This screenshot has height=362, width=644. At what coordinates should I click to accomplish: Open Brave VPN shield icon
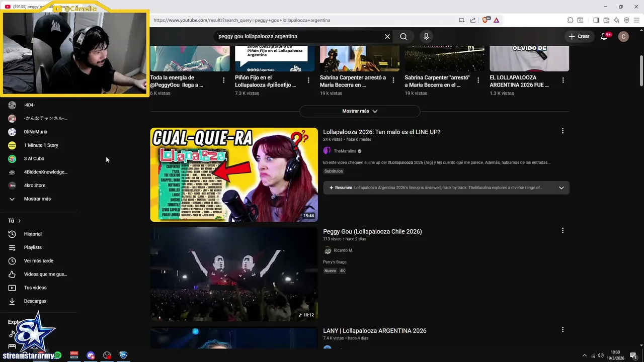pyautogui.click(x=626, y=20)
